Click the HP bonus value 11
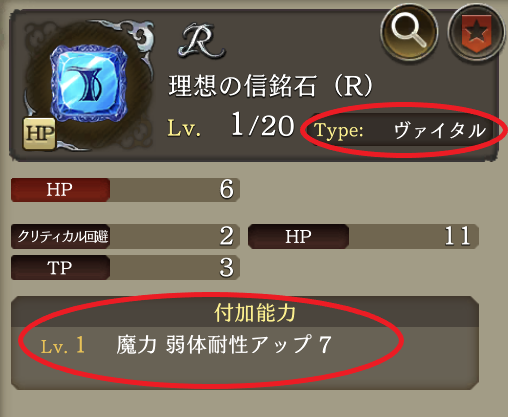 point(457,236)
